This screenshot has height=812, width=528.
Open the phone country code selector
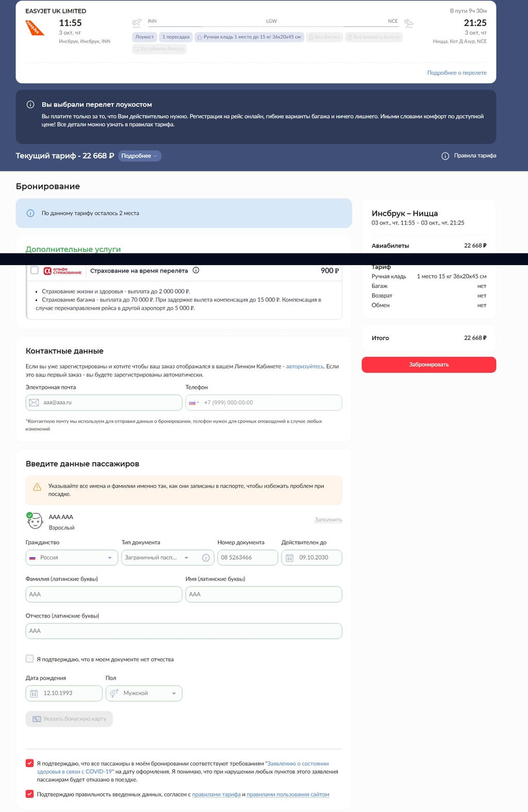[x=194, y=402]
